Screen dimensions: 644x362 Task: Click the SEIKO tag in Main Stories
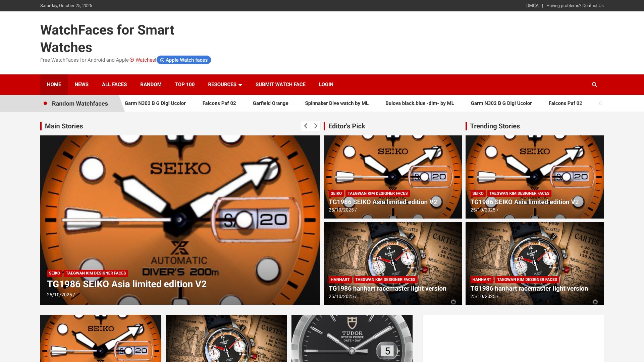[x=54, y=273]
